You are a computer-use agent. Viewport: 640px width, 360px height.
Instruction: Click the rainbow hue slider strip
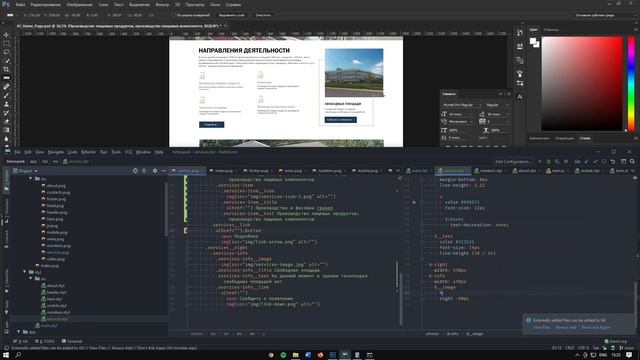(x=631, y=84)
